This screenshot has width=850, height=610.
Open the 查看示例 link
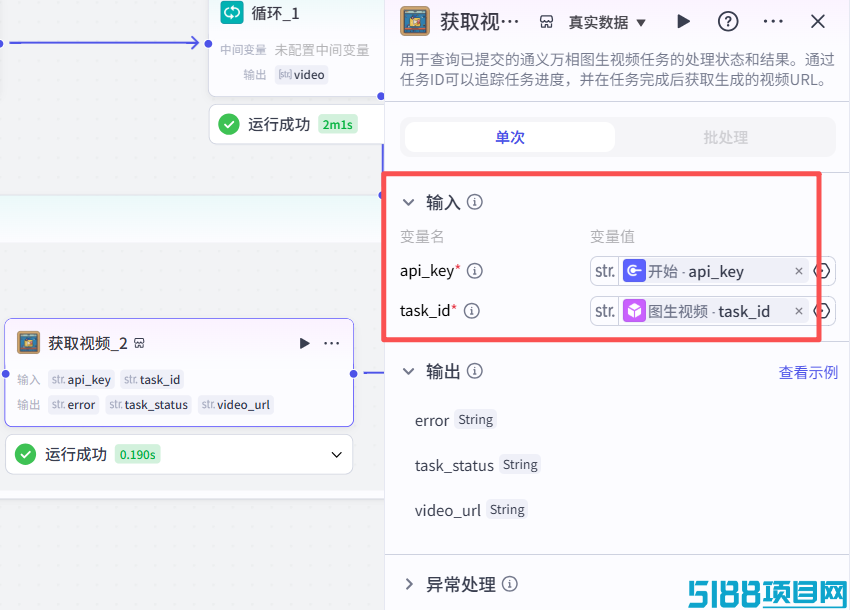[x=808, y=373]
